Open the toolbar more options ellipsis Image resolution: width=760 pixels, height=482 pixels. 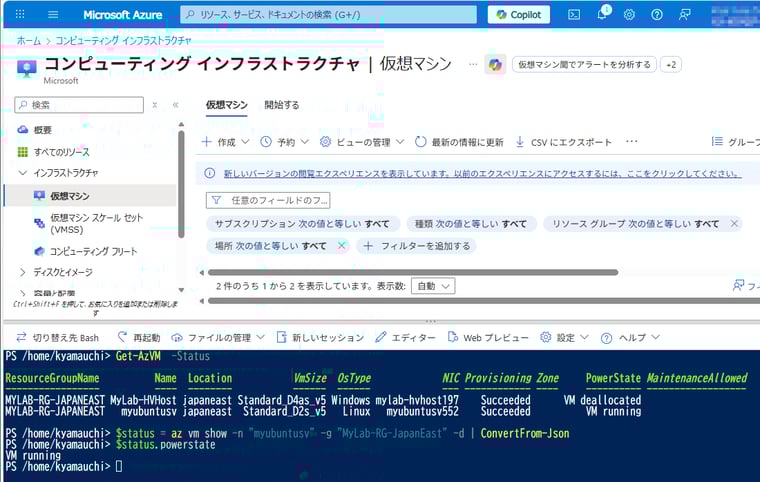tap(632, 142)
